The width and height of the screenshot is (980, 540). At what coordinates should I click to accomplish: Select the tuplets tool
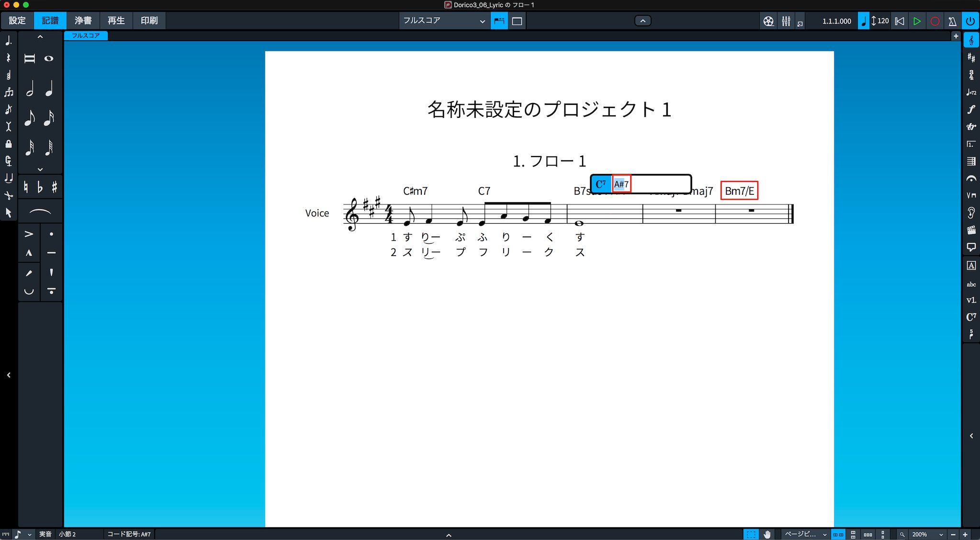[8, 92]
